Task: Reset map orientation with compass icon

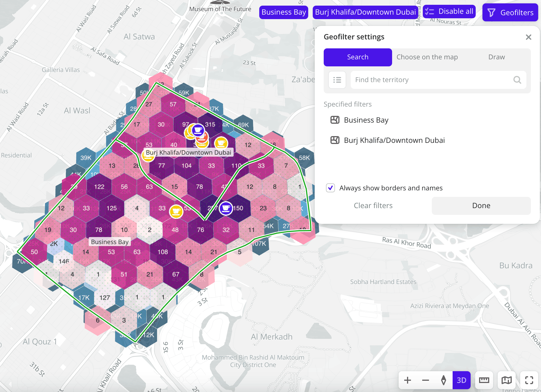Action: (x=444, y=380)
